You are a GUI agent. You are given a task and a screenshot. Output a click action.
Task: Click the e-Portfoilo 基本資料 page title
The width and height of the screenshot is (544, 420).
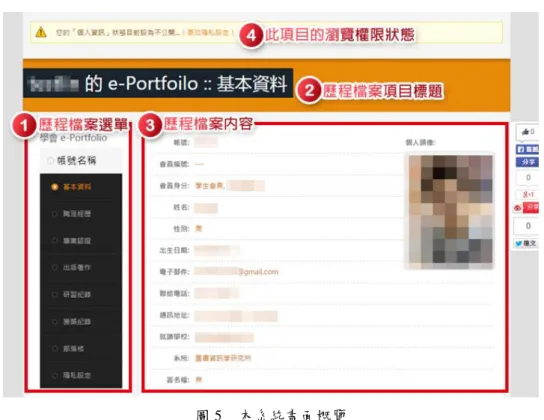158,84
